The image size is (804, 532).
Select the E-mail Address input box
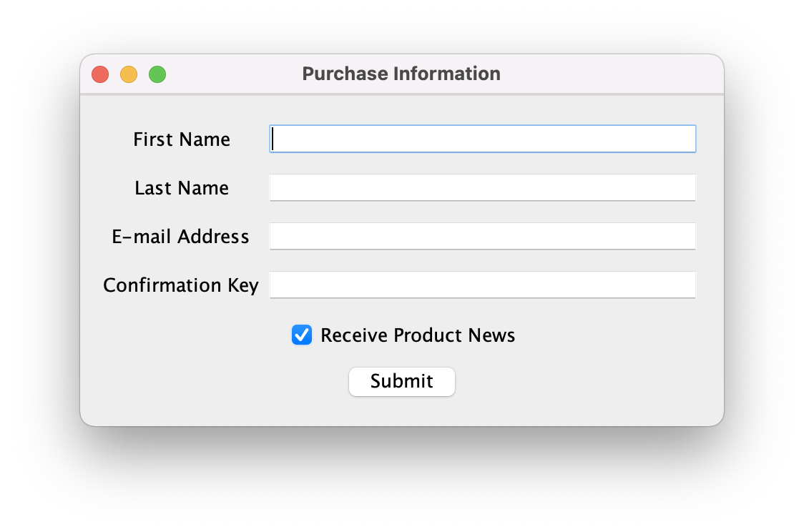click(x=482, y=236)
